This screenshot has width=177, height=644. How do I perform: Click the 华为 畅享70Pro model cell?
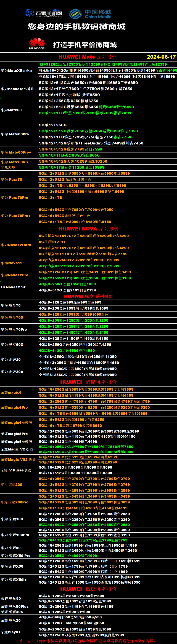point(19,329)
